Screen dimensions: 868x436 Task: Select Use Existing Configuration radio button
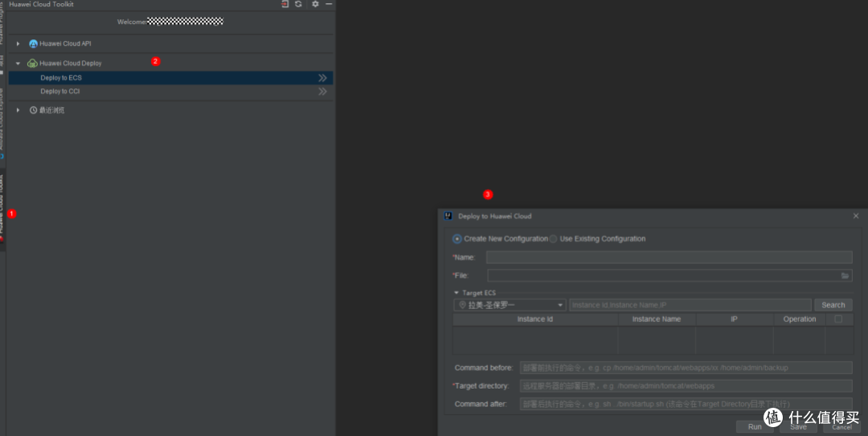click(553, 239)
